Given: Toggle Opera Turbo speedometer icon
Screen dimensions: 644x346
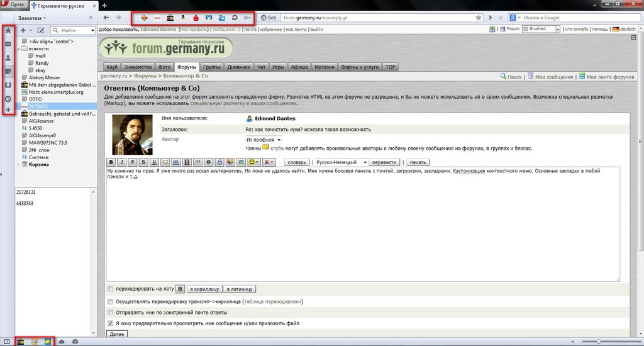Looking at the screenshot, I should pos(75,342).
